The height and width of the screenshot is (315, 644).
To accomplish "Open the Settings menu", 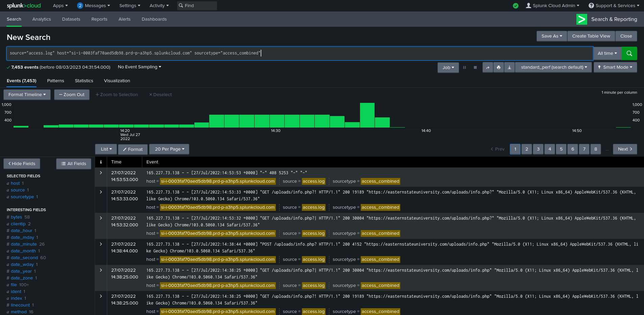I will (130, 6).
